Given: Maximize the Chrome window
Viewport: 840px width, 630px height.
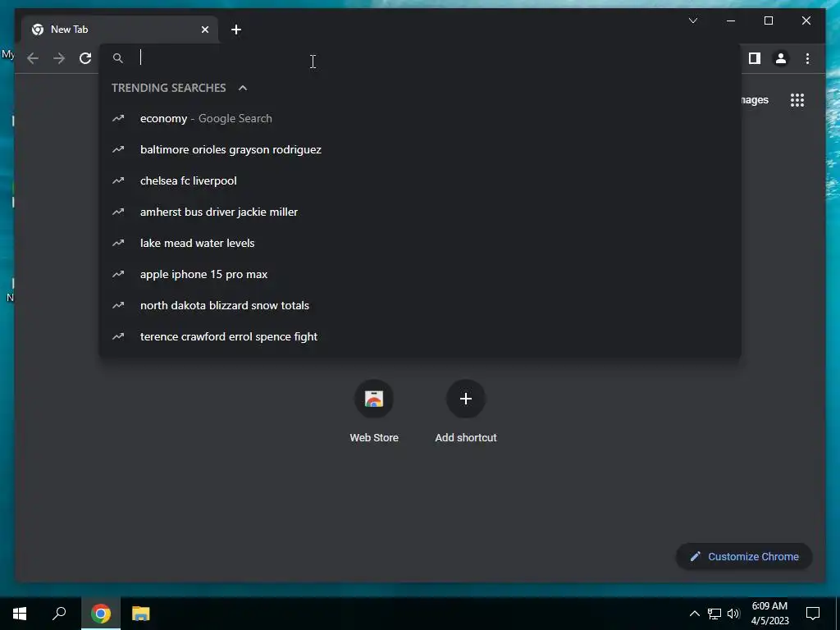Looking at the screenshot, I should 768,21.
